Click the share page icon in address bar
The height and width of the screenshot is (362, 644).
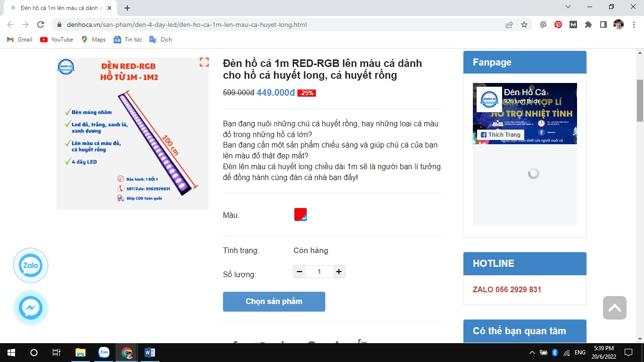(509, 25)
